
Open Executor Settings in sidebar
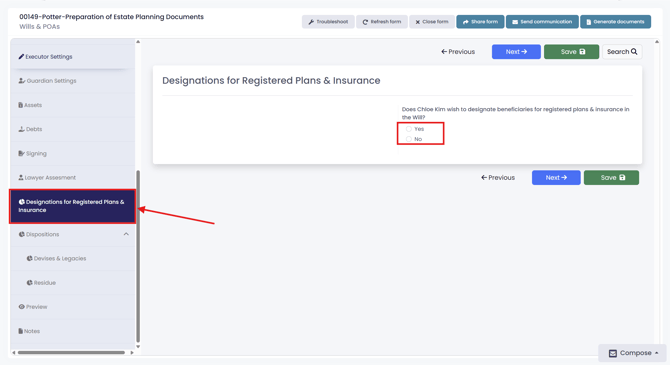[x=72, y=56]
